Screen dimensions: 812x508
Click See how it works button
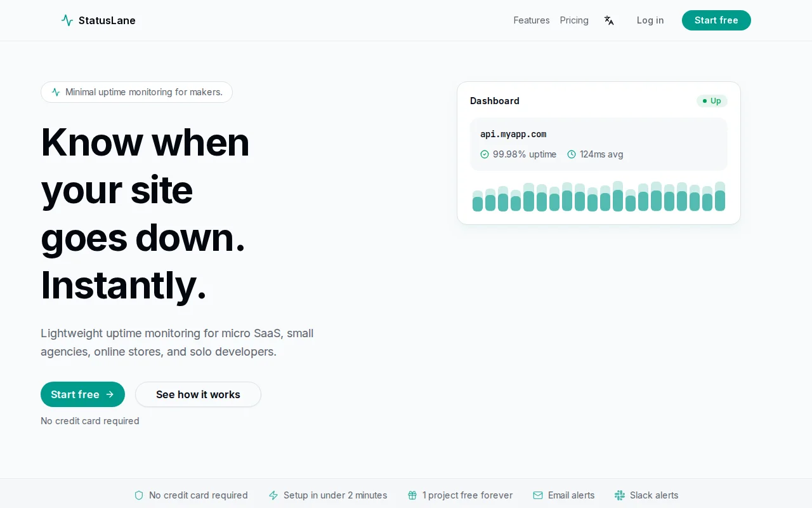(x=198, y=394)
